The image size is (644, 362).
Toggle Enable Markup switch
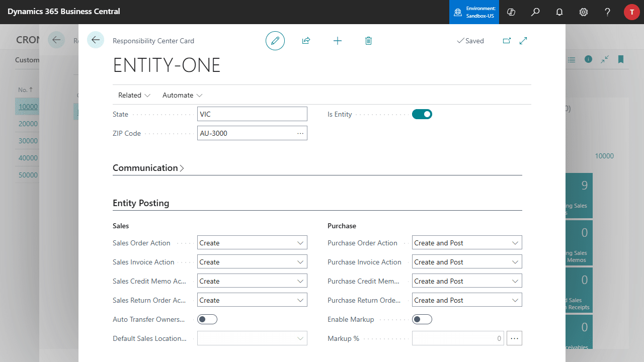click(x=422, y=319)
